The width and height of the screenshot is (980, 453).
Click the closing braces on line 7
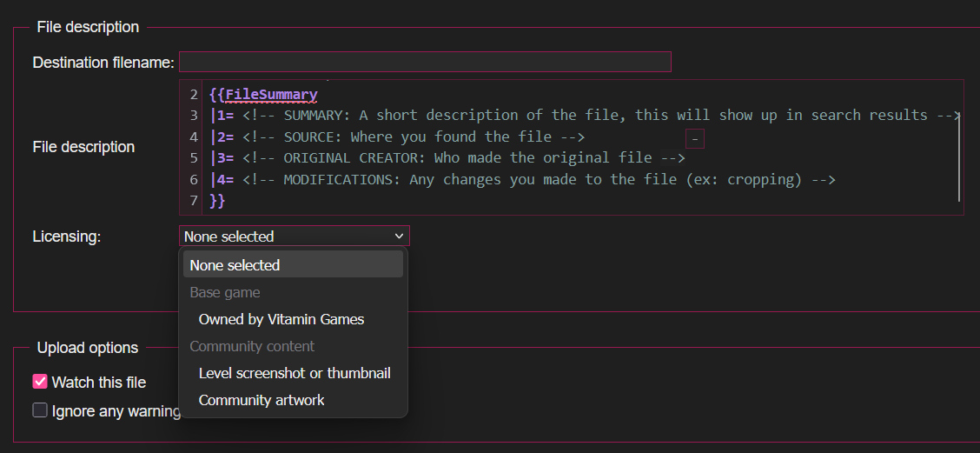pos(217,201)
